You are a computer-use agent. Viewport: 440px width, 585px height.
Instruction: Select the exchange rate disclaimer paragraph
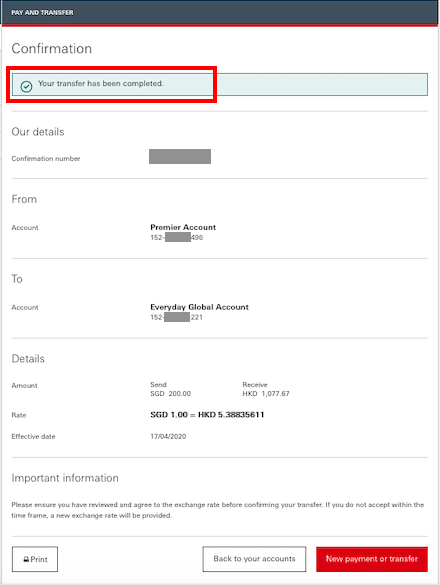click(x=218, y=510)
